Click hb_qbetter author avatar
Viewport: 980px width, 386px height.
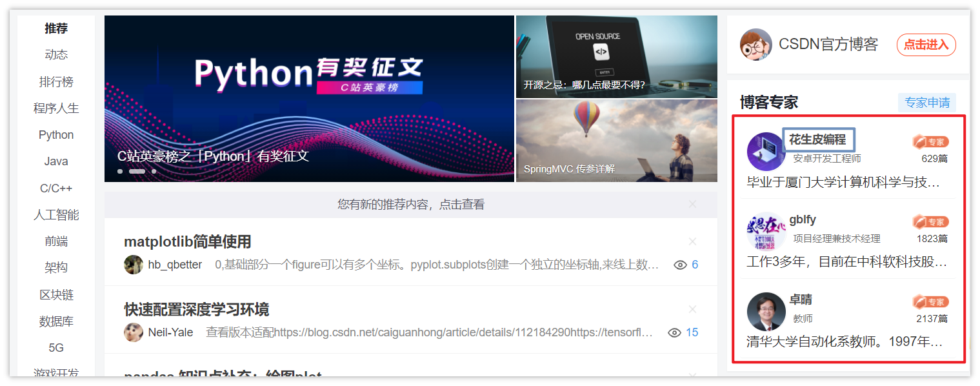134,265
